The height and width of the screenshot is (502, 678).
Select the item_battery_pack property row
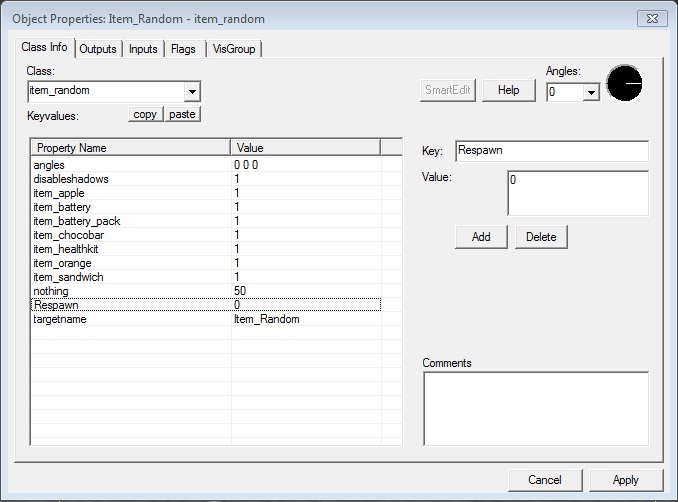coord(206,221)
